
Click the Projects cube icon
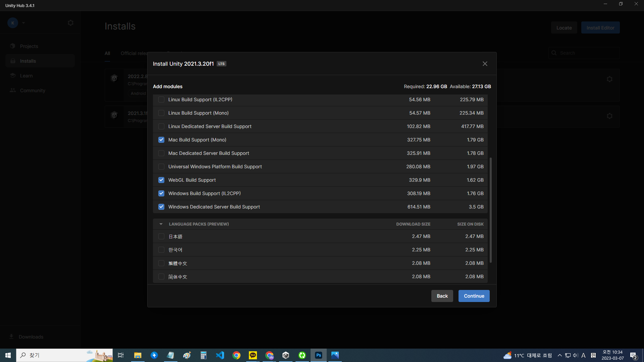coord(13,46)
